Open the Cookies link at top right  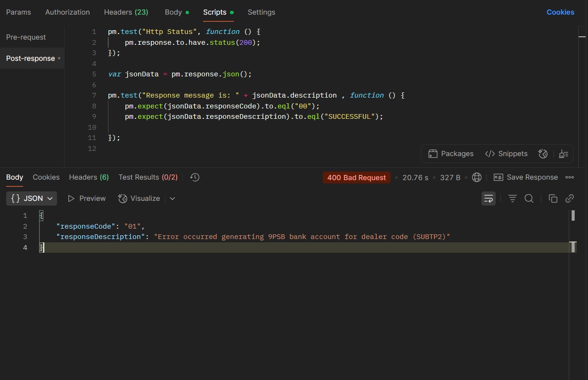tap(560, 12)
